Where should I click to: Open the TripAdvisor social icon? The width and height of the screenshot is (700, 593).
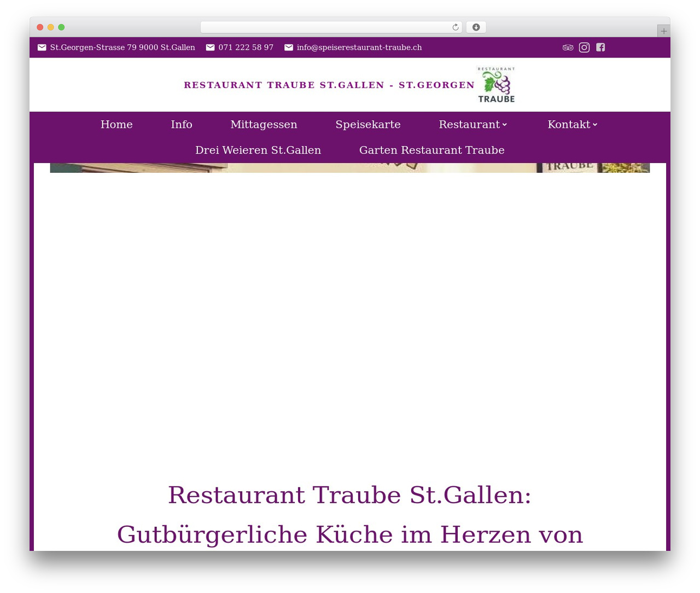(568, 48)
